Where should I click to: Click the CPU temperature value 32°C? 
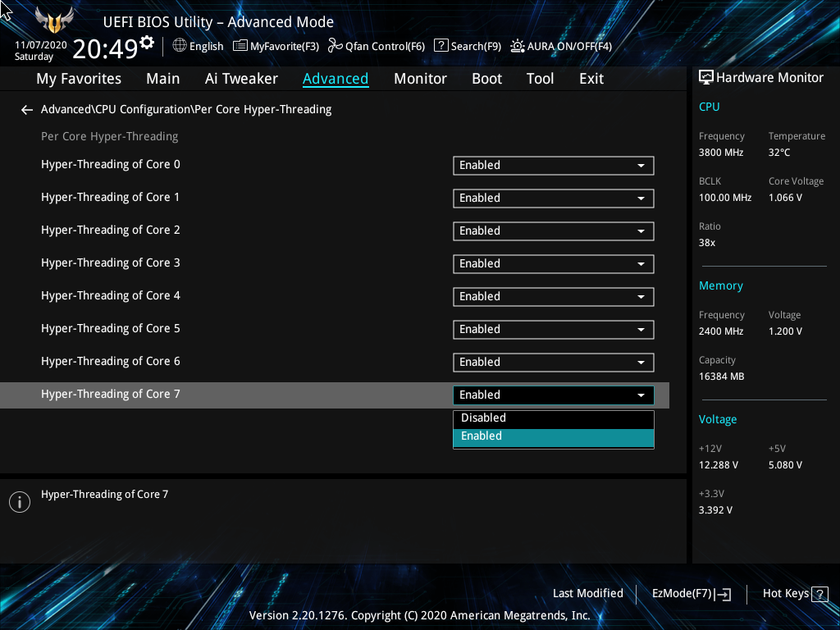[779, 153]
